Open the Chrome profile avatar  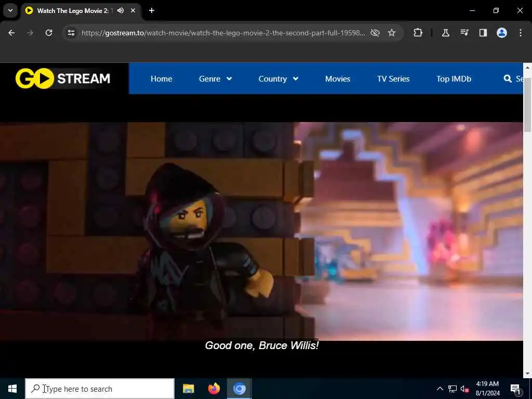click(x=502, y=33)
